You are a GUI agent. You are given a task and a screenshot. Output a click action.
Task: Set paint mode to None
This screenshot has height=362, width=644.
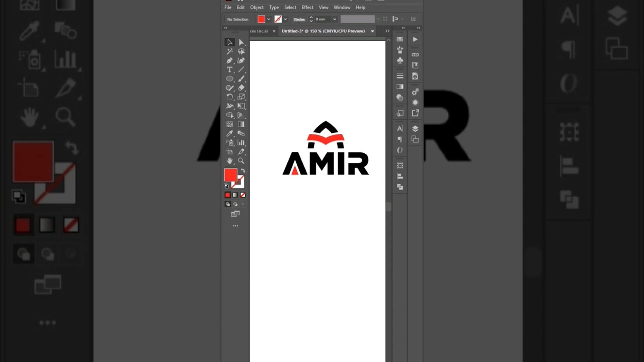pos(243,195)
